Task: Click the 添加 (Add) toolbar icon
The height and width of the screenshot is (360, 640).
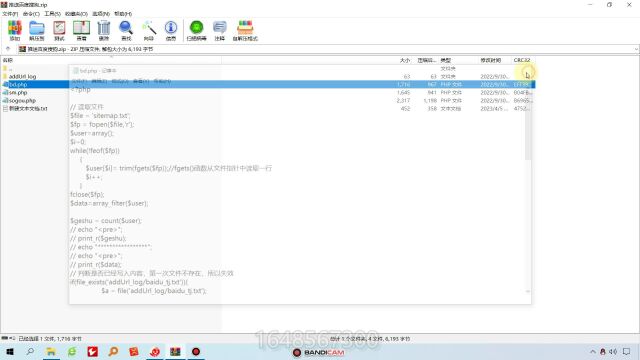Action: pyautogui.click(x=15, y=31)
